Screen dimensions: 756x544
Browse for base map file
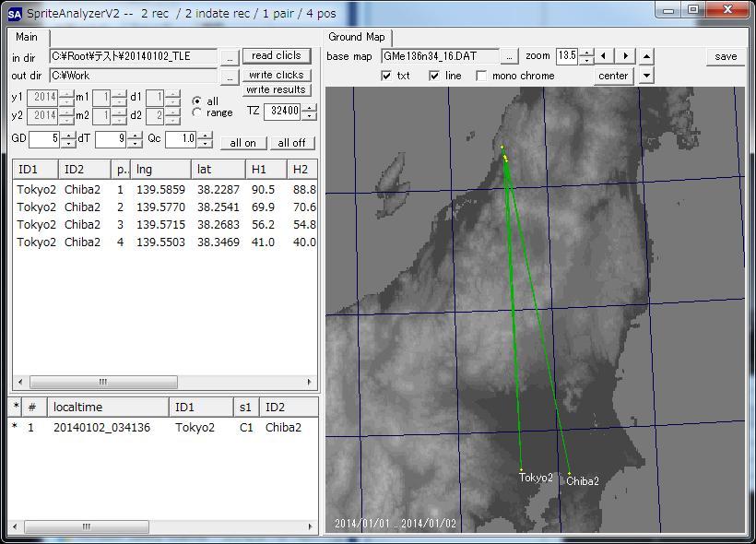click(x=511, y=56)
